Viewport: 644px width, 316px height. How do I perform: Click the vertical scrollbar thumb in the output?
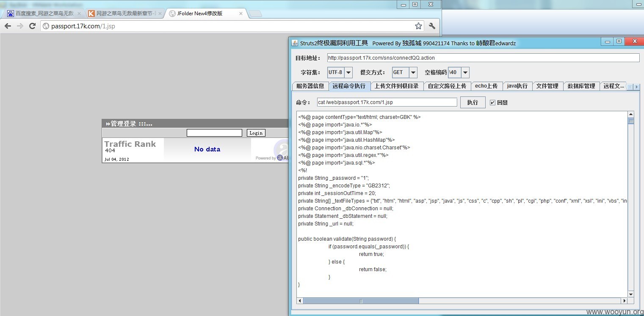pyautogui.click(x=631, y=121)
